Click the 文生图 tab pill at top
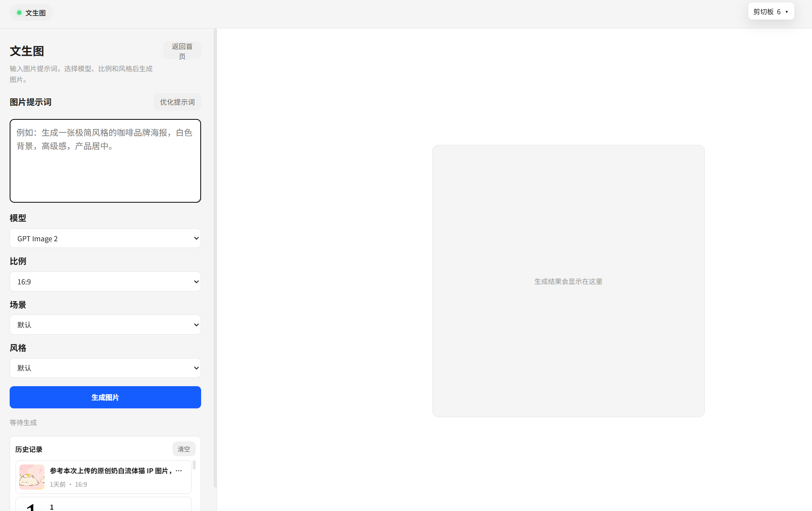Image resolution: width=812 pixels, height=511 pixels. click(31, 13)
